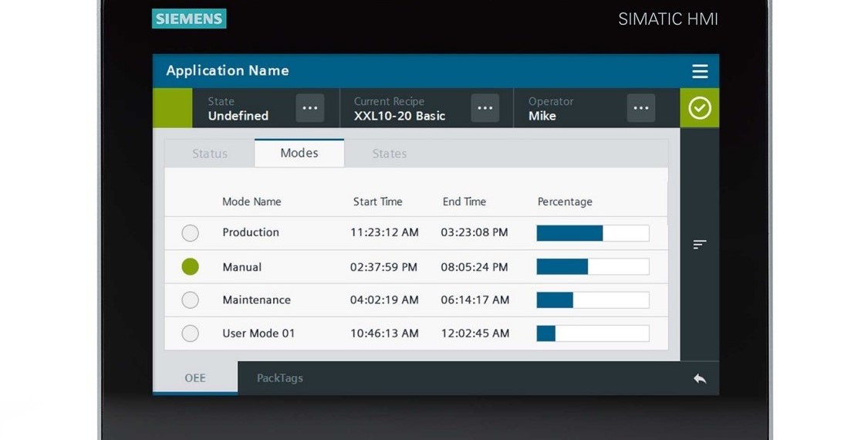Switch to the Status tab
Screen dimensions: 868x440
click(210, 154)
